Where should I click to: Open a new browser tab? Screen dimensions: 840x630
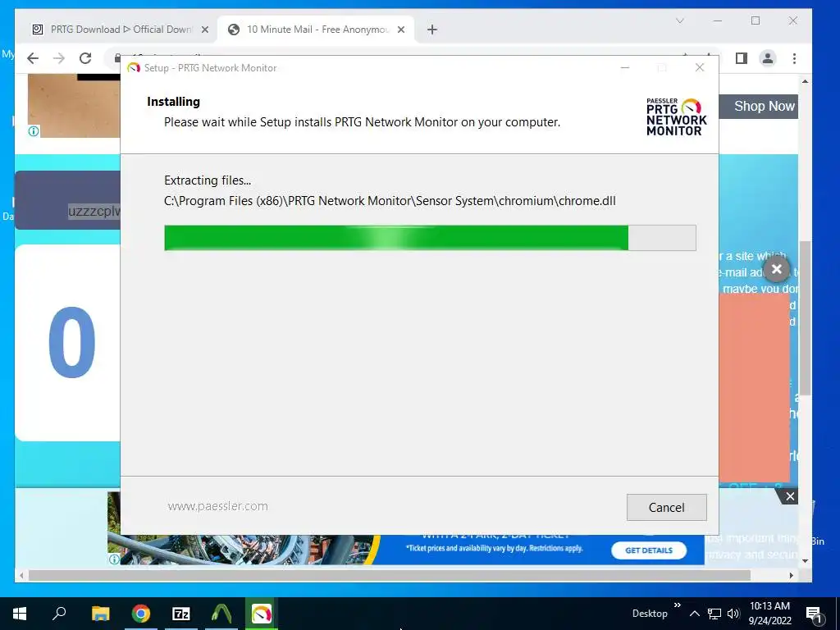click(x=432, y=30)
